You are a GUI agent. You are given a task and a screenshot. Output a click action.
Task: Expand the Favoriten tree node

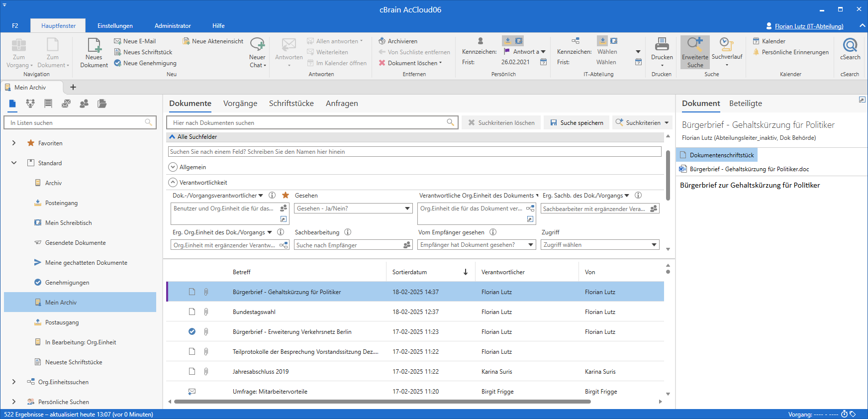point(14,143)
